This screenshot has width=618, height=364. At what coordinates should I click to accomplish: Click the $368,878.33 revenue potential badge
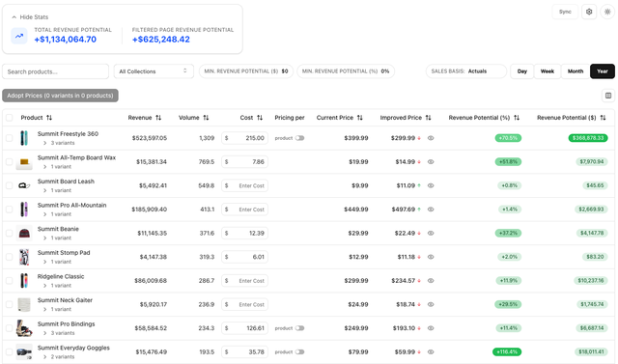click(x=588, y=138)
